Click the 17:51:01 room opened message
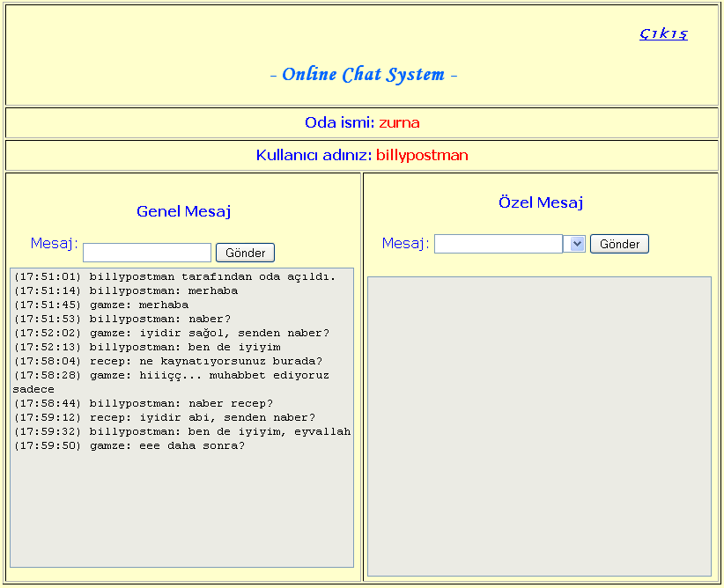 click(174, 276)
